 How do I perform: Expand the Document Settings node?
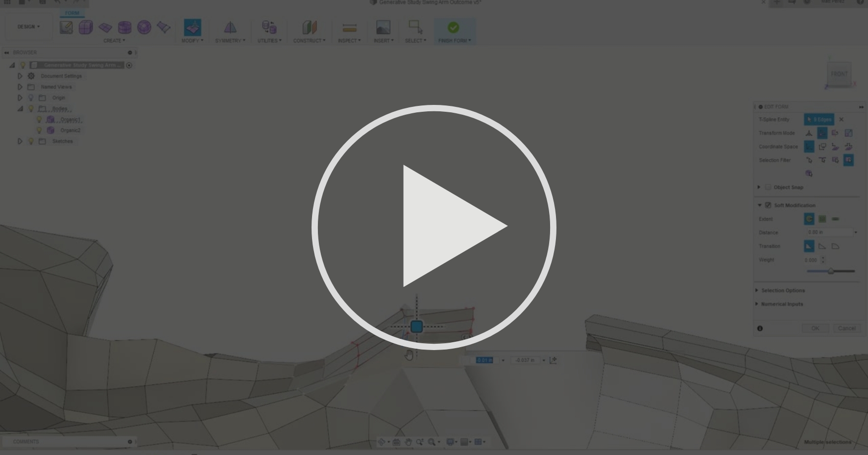coord(20,76)
